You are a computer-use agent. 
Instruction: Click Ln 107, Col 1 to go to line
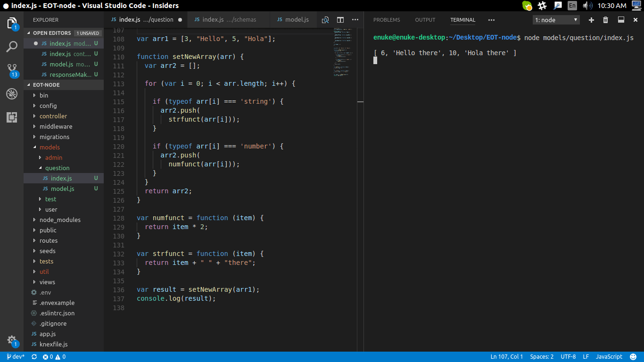tap(507, 357)
